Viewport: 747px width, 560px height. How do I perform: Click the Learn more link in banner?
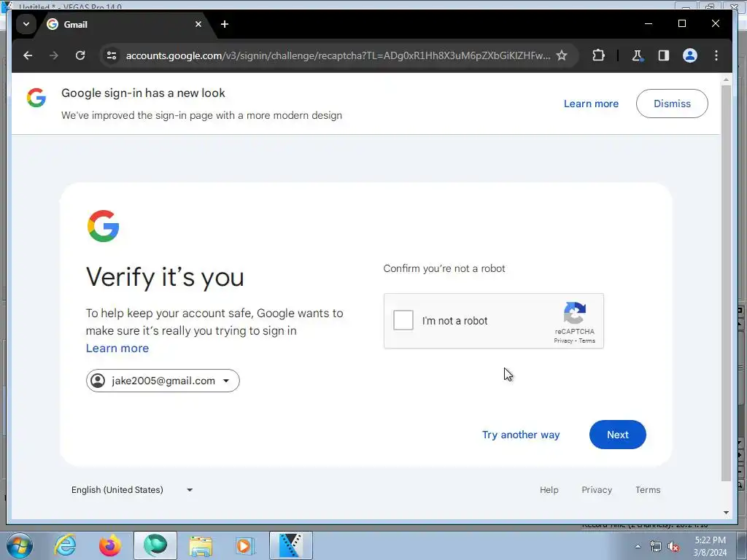coord(591,104)
